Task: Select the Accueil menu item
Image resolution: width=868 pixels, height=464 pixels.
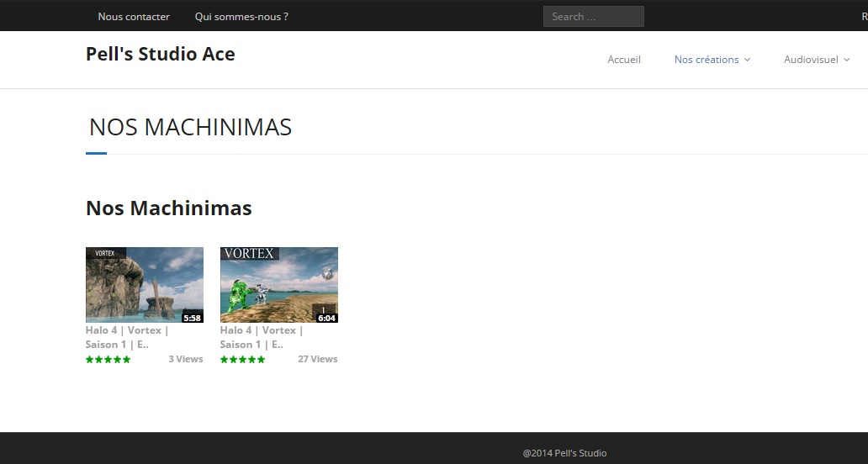Action: (624, 60)
